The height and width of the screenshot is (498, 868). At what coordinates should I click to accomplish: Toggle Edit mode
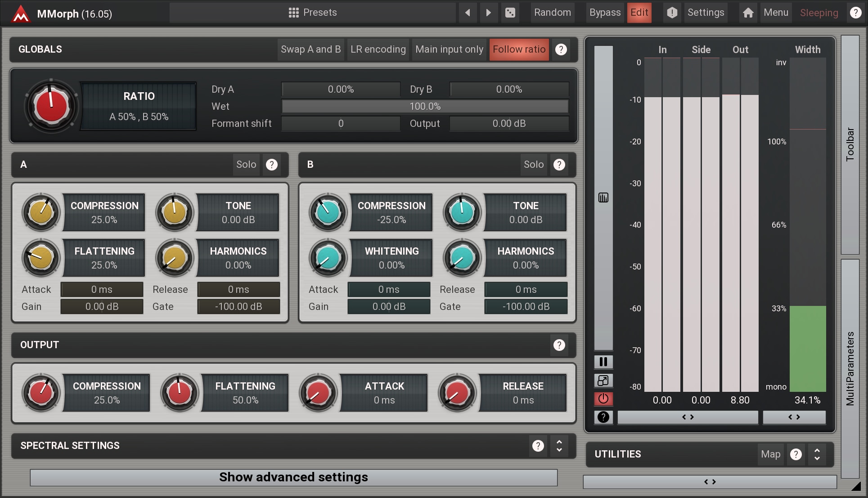coord(639,13)
